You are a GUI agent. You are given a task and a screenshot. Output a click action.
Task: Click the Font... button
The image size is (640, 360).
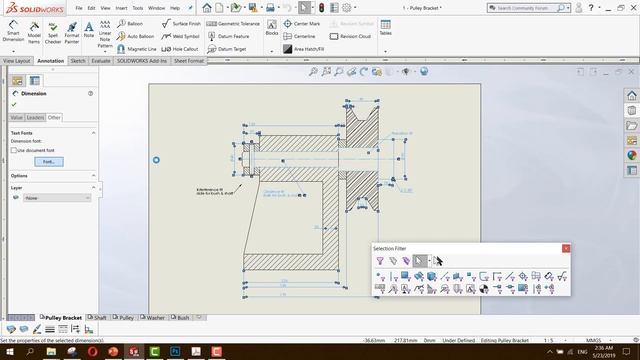coord(49,162)
